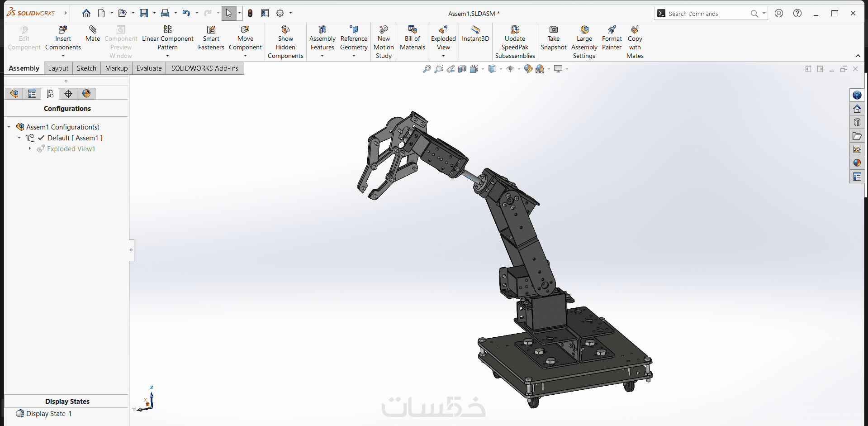
Task: Click Show Hidden Components
Action: 285,42
